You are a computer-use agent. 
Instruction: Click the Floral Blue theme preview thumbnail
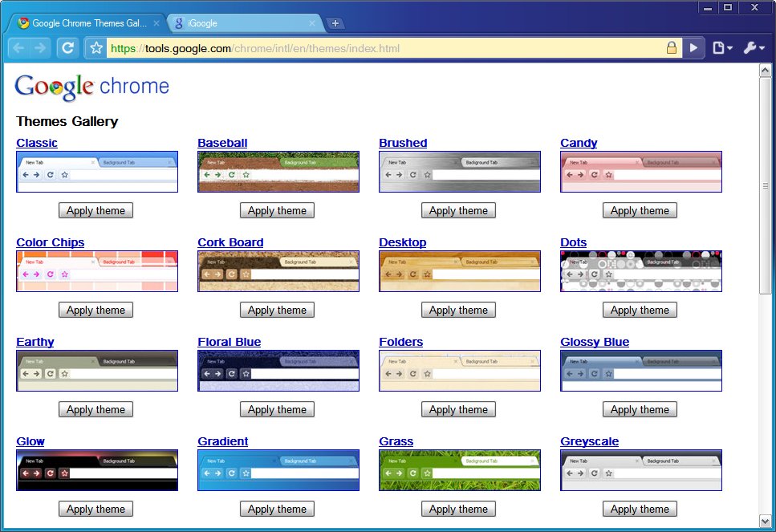278,371
